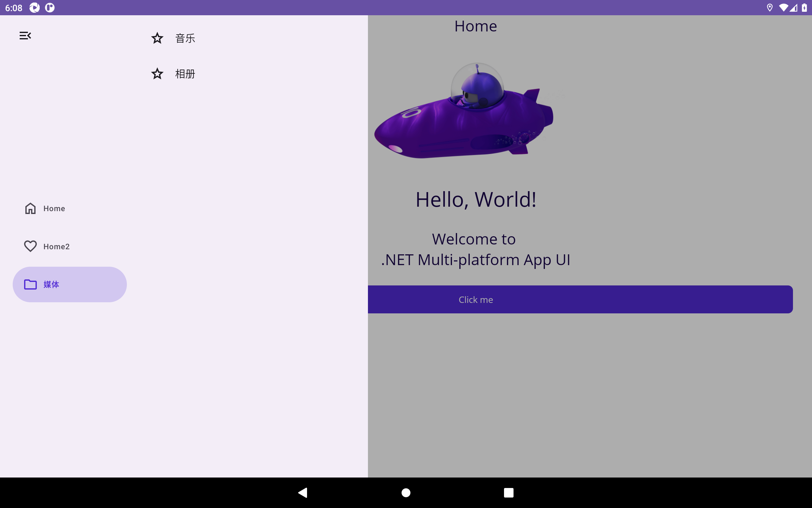Image resolution: width=812 pixels, height=508 pixels.
Task: Tap the Android back button
Action: pyautogui.click(x=303, y=492)
